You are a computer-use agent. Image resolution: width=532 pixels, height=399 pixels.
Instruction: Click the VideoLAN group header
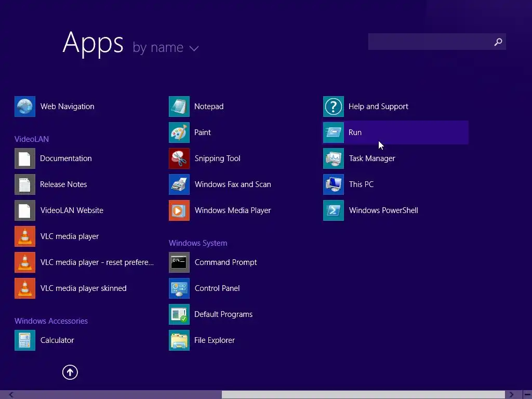point(32,139)
